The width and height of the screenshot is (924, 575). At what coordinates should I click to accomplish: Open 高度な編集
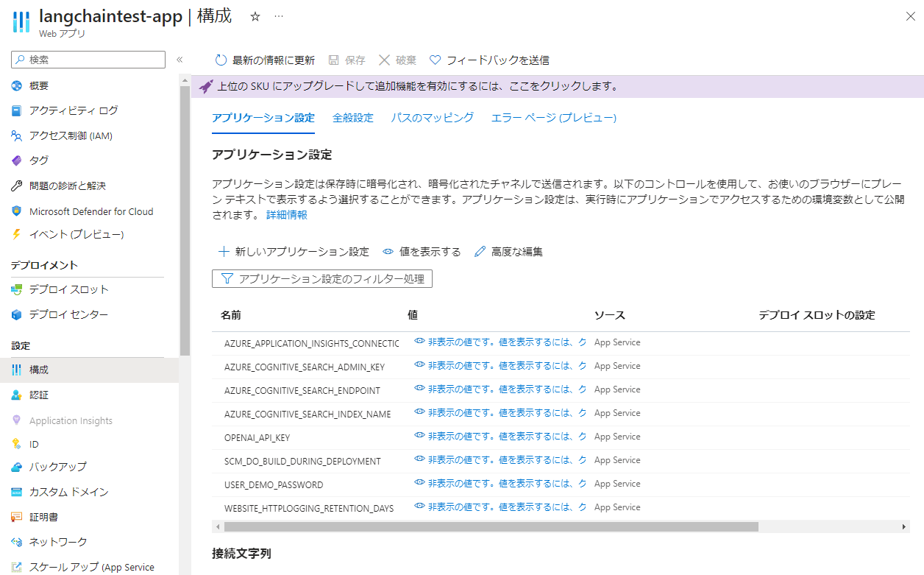pyautogui.click(x=508, y=252)
